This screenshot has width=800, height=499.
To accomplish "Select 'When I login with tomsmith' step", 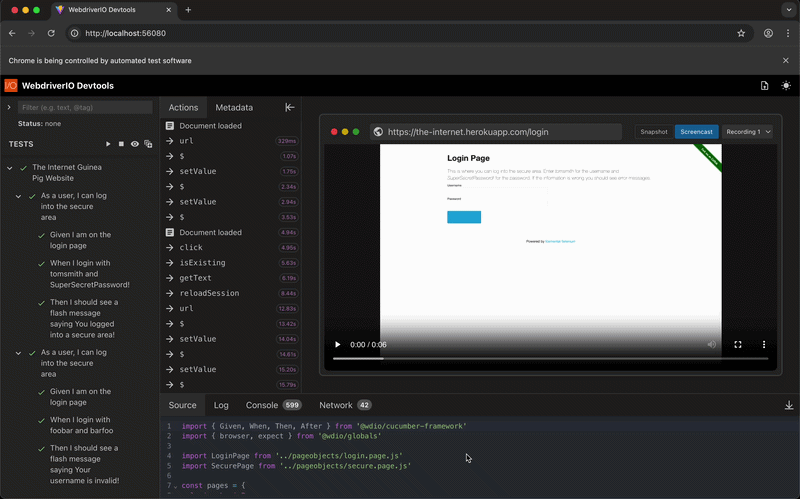I will (x=89, y=274).
